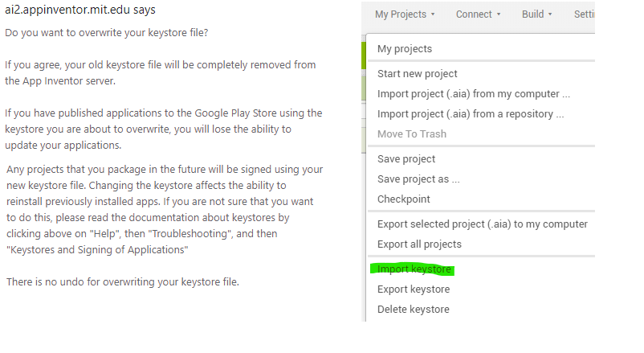Viewport: 644px width, 353px height.
Task: Click the My Projects dropdown arrow
Action: point(433,15)
